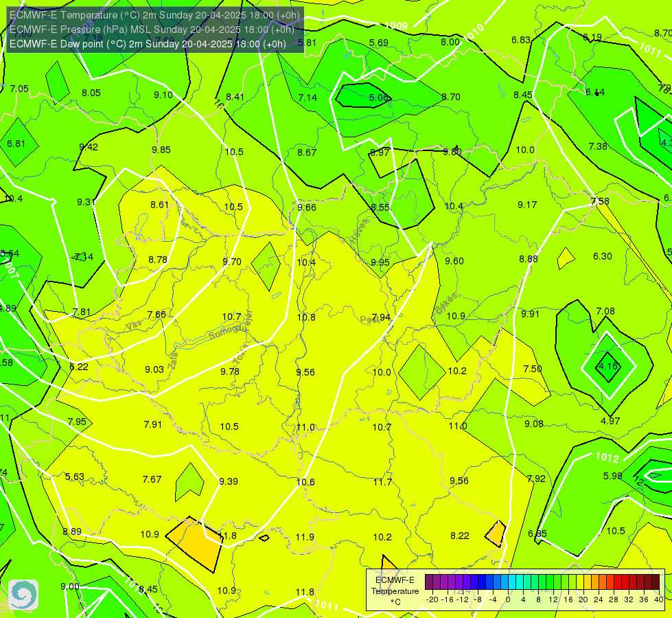
Task: Click the 9.17 temperature value
Action: tap(527, 205)
